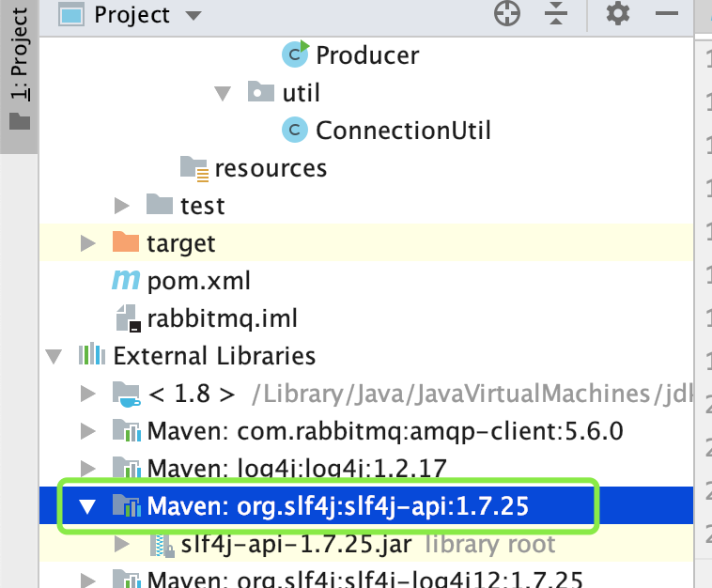Click the locate/scroll-from-source crosshair icon
This screenshot has height=588, width=712.
[x=507, y=14]
